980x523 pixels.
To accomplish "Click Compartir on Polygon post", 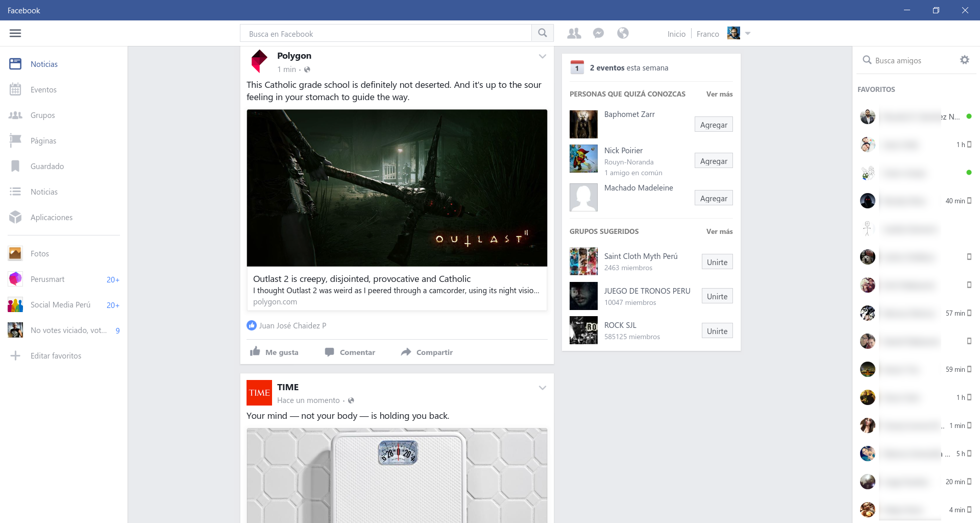I will pos(427,352).
